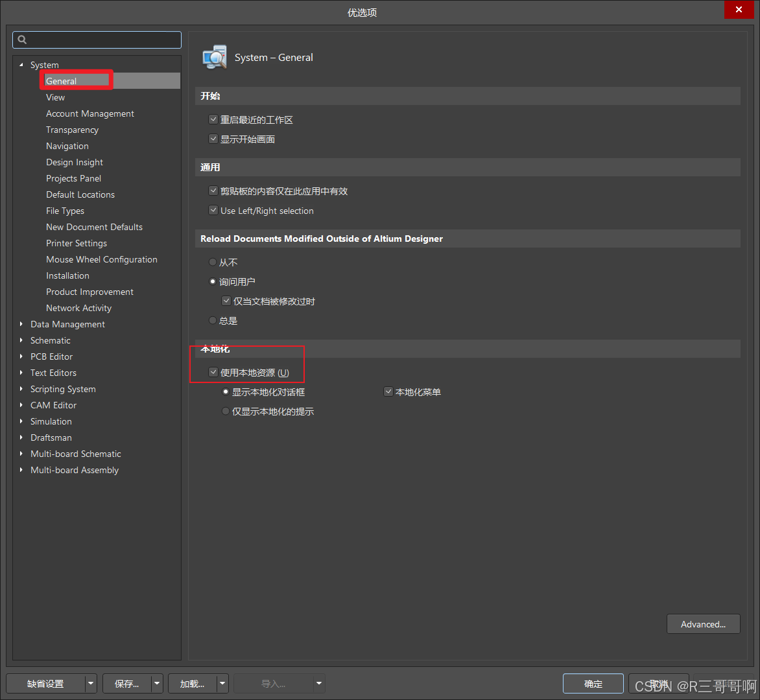Open dropdown arrow next to 保存
The height and width of the screenshot is (700, 760).
pyautogui.click(x=156, y=684)
